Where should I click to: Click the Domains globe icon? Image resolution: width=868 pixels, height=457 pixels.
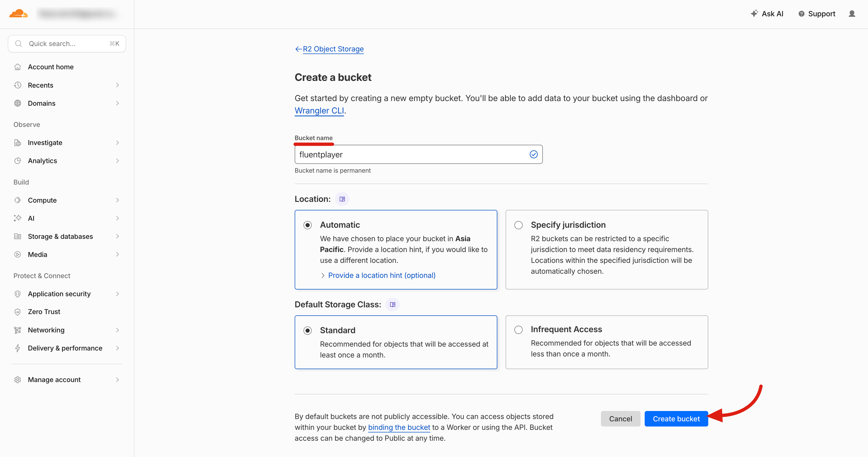[18, 103]
